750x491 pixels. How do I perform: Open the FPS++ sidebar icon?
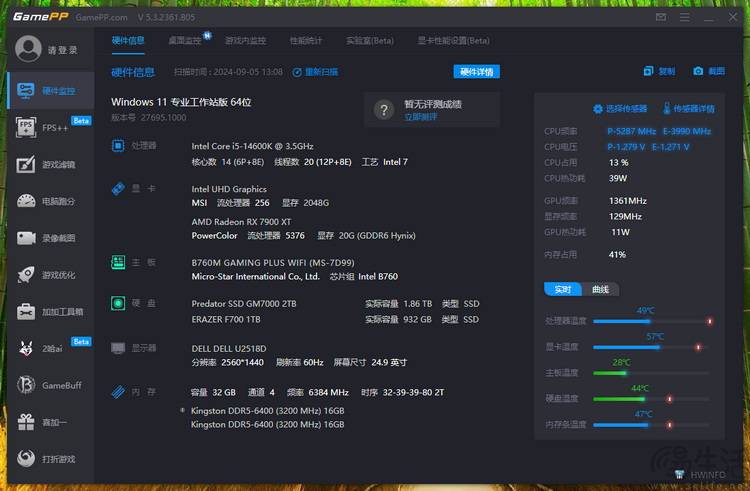click(26, 127)
